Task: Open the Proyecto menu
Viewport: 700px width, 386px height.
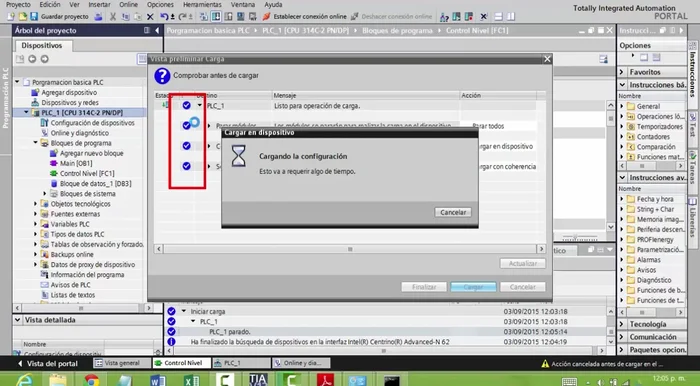Action: 18,4
